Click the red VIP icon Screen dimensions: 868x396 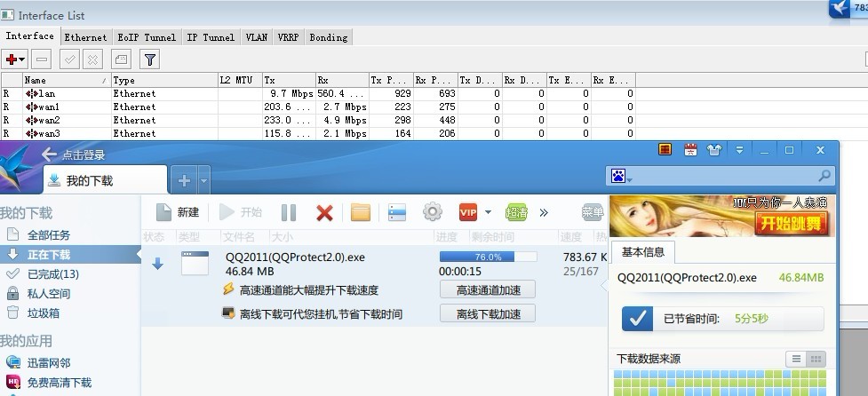(x=468, y=212)
